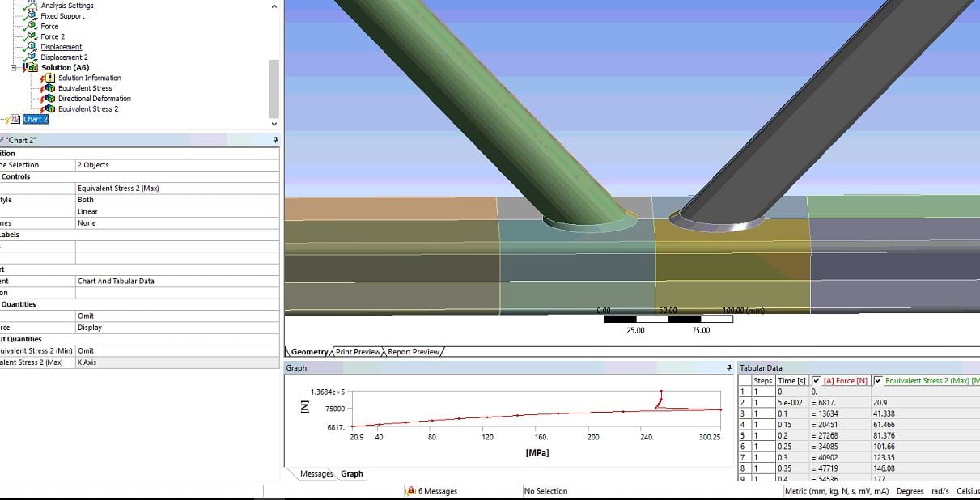
Task: Click the Displacement 2 cube icon
Action: (x=32, y=57)
